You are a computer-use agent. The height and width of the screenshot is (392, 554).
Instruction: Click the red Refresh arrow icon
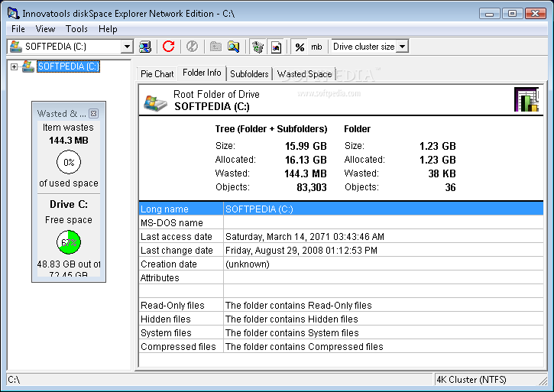[169, 47]
